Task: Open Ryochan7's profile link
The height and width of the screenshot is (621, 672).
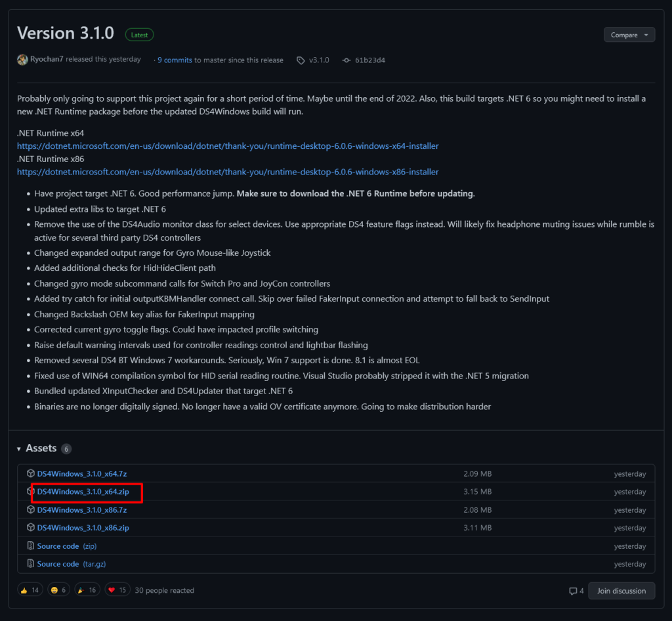Action: point(47,59)
